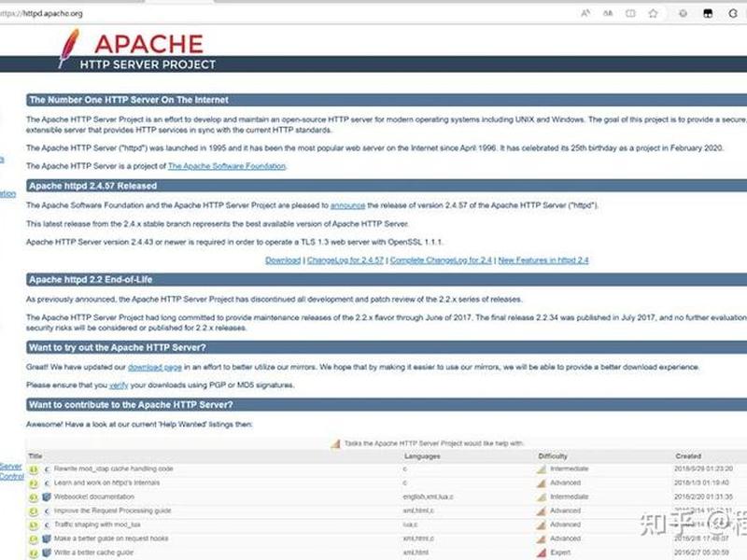Click the book icon on 'Make a better guide' row
Image resolution: width=747 pixels, height=560 pixels.
[x=47, y=539]
